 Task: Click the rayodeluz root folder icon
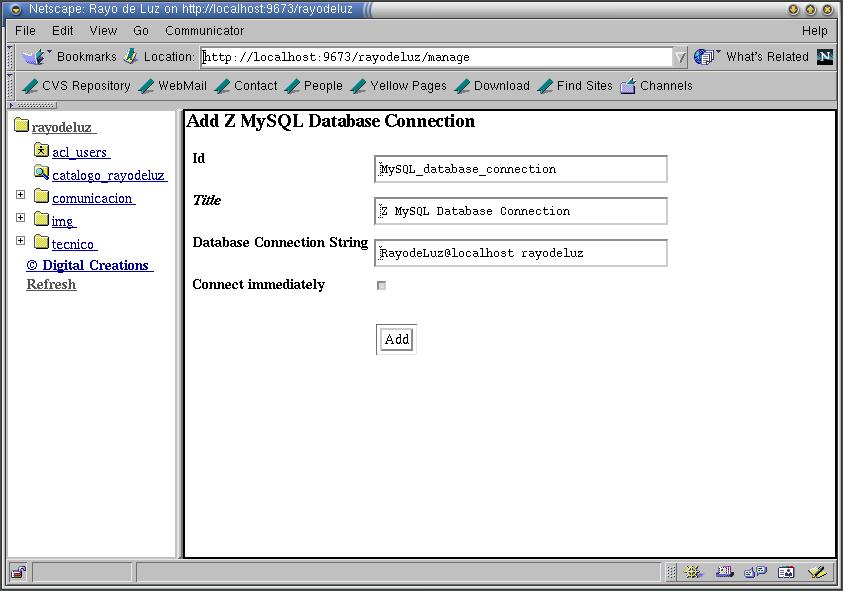point(21,125)
